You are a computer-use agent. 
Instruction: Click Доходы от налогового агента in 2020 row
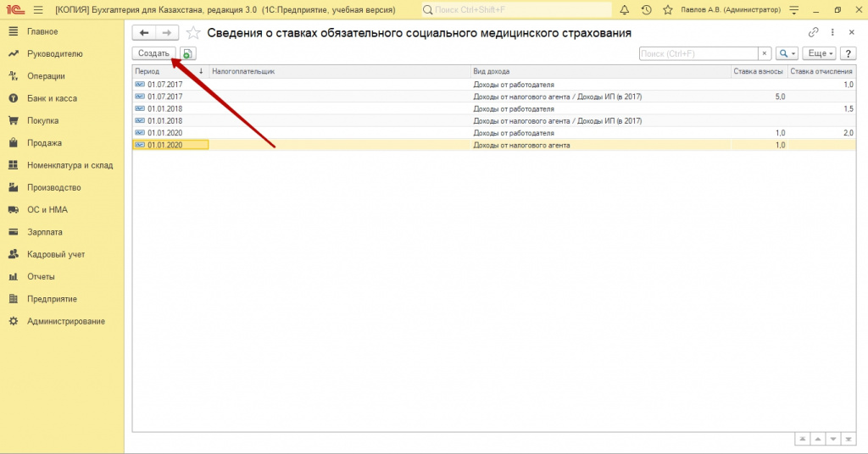pyautogui.click(x=521, y=146)
